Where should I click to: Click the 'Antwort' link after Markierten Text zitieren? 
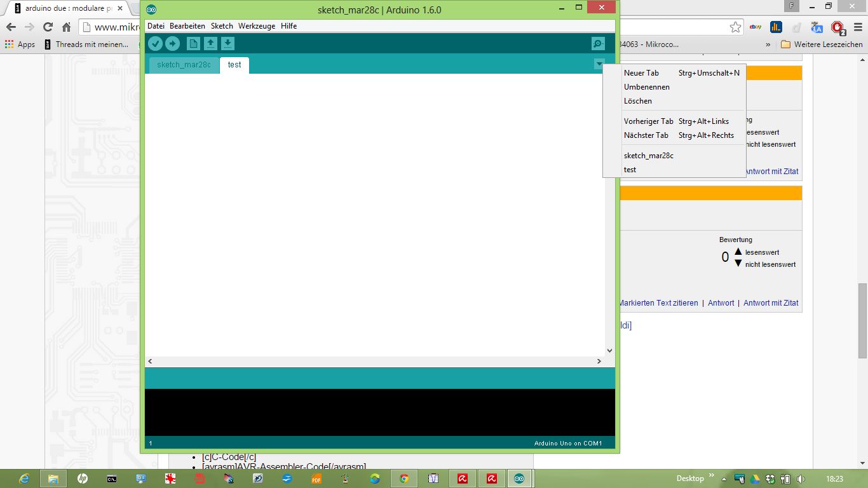pyautogui.click(x=721, y=303)
